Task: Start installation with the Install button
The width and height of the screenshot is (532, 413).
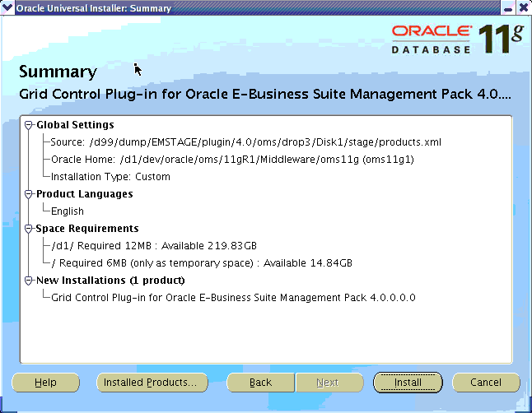Action: click(408, 383)
